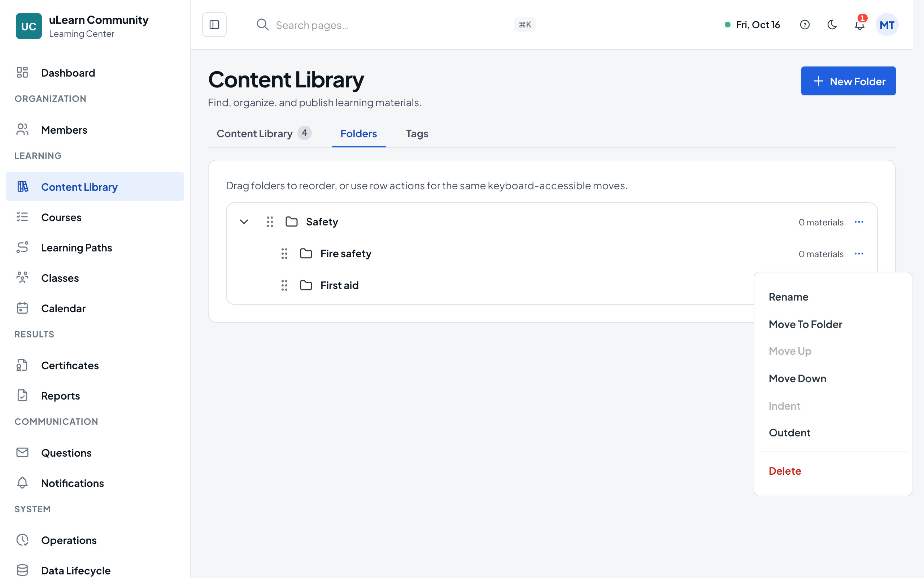Open notifications bell in header
The height and width of the screenshot is (578, 924).
point(859,25)
